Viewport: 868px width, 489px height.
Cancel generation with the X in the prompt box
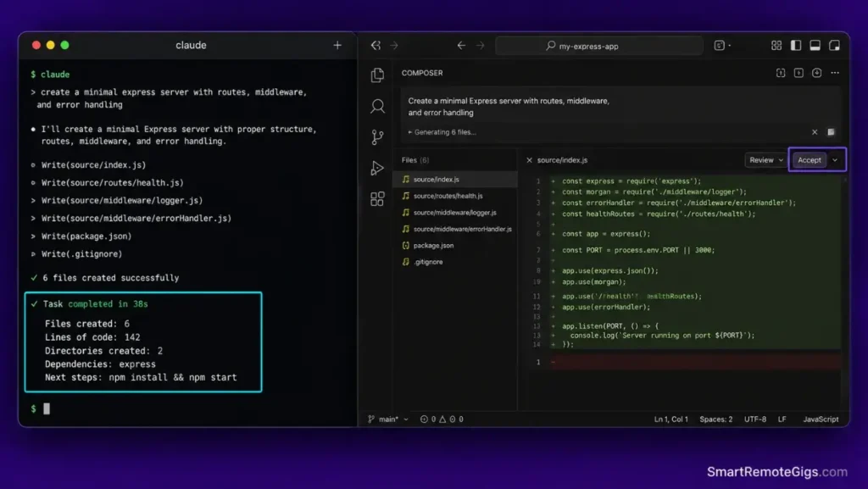point(815,132)
